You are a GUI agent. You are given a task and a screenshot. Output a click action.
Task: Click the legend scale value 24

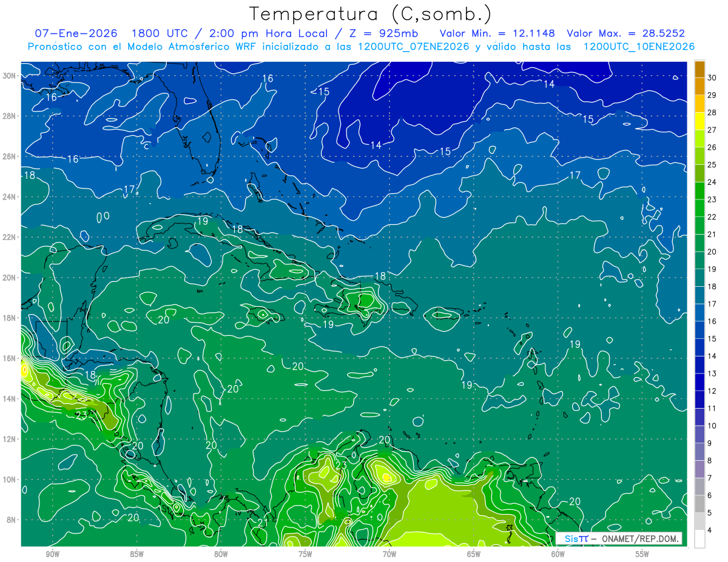pyautogui.click(x=712, y=182)
